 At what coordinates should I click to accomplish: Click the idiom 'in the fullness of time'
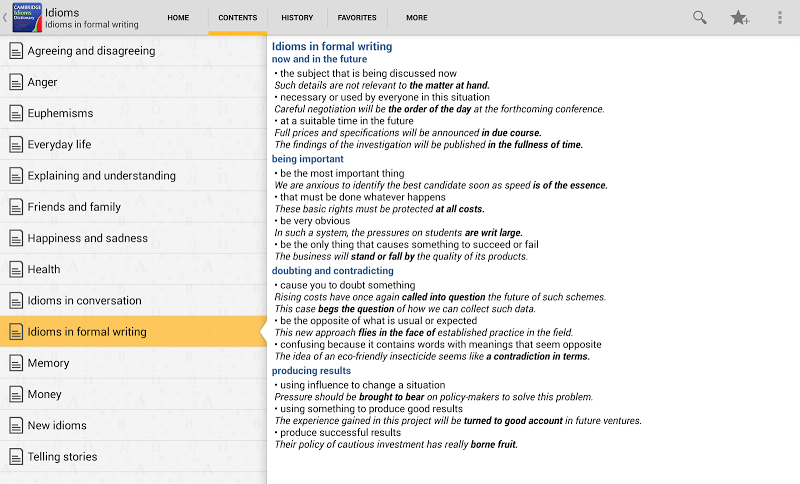tap(535, 145)
